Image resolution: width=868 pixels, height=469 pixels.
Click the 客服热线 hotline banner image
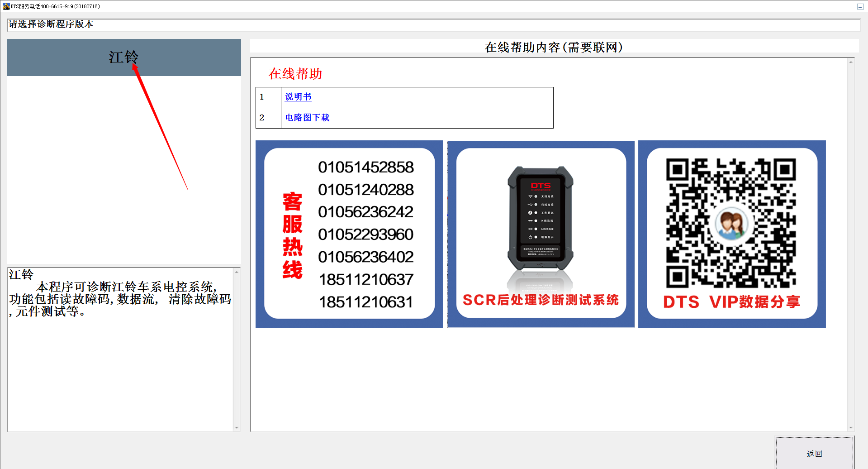tap(349, 234)
